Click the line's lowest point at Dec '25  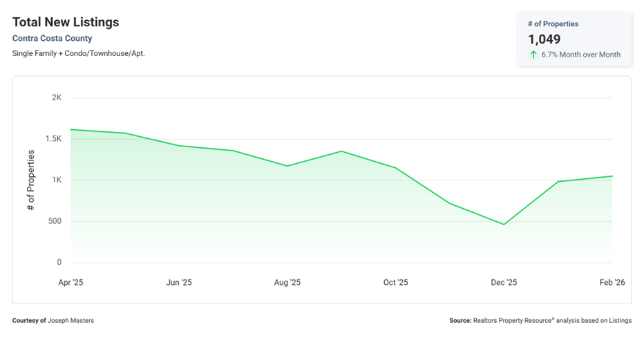click(x=504, y=224)
